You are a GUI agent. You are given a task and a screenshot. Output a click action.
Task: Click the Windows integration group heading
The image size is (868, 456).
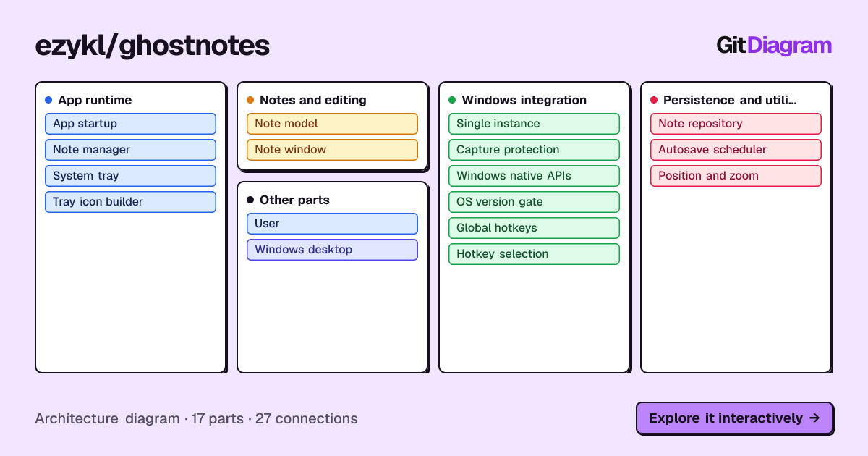524,100
